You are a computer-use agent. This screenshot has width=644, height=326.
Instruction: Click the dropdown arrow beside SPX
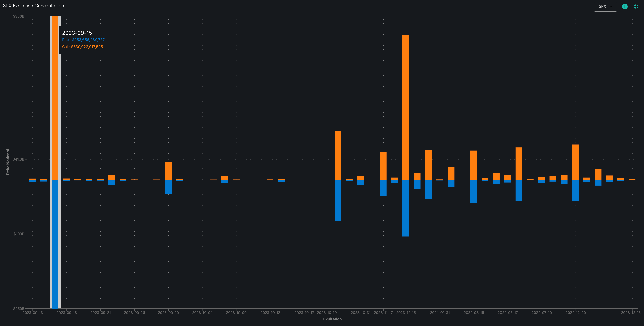[x=611, y=6]
